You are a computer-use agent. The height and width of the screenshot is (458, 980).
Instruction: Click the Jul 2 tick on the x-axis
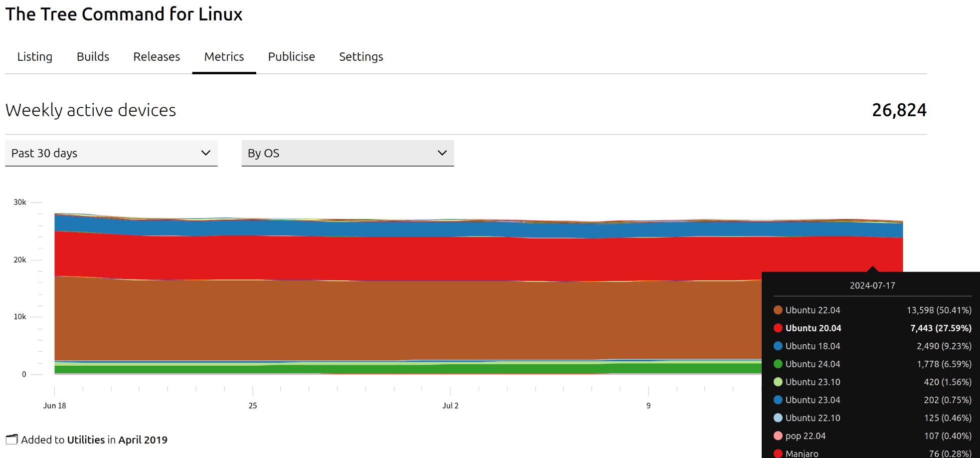[450, 405]
